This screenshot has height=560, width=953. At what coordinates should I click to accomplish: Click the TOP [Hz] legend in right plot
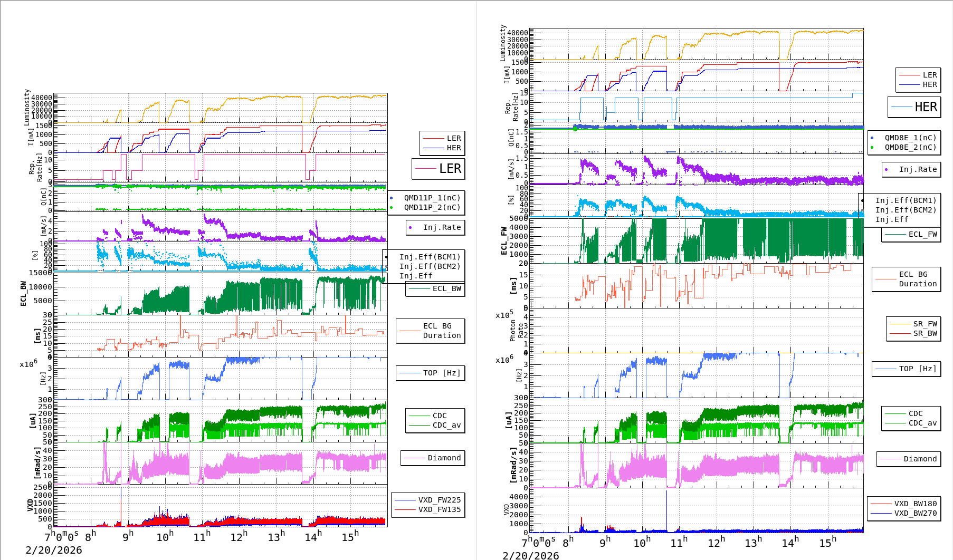tap(906, 369)
